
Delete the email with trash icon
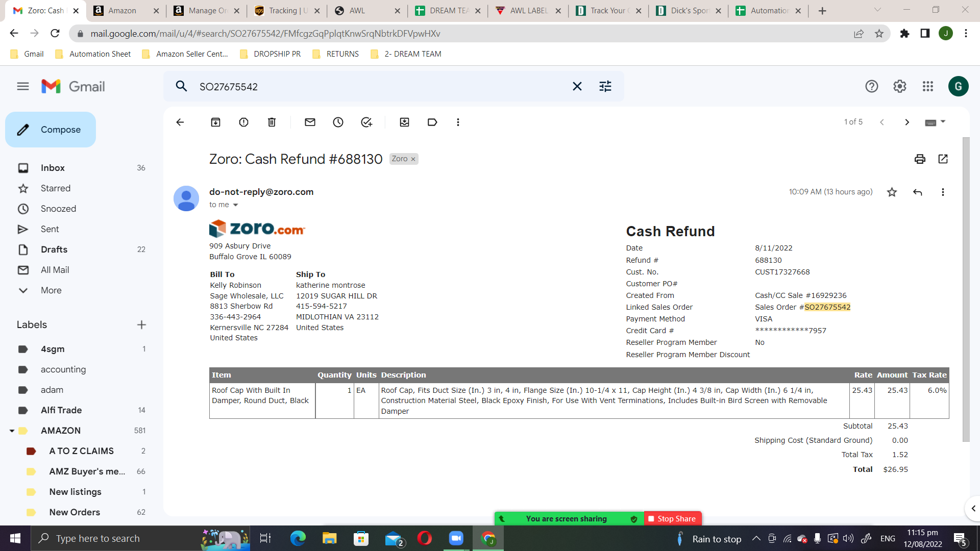coord(272,122)
